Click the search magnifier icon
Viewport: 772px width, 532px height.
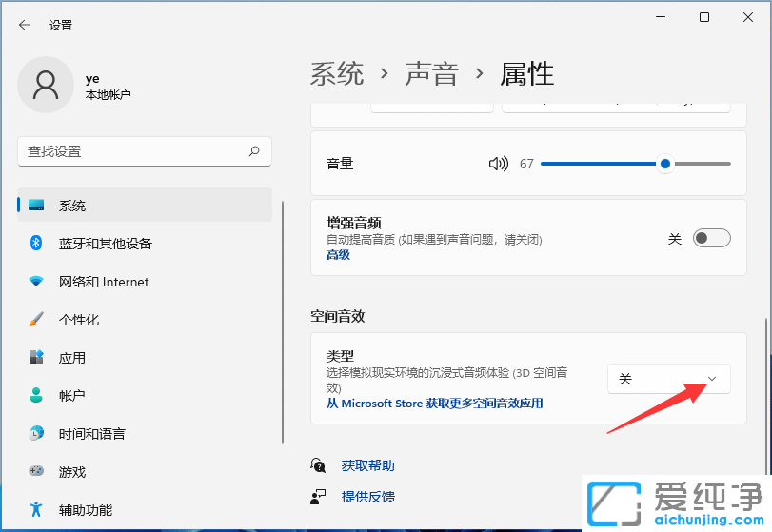[254, 151]
